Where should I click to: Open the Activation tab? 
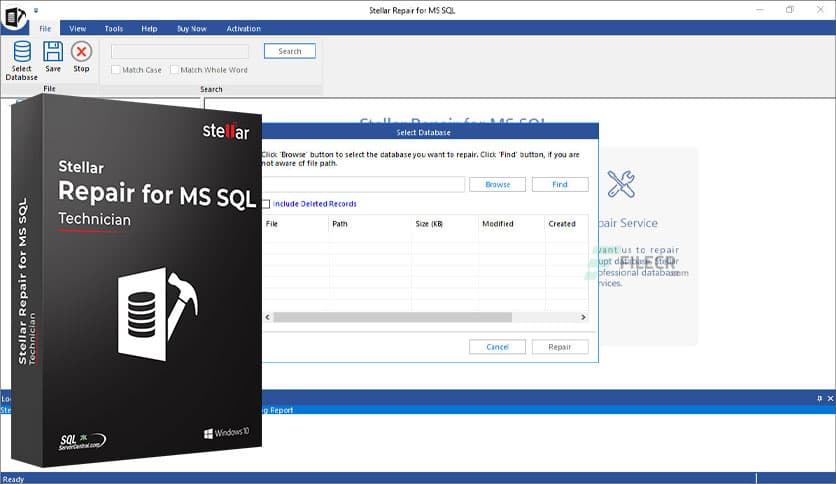(244, 29)
